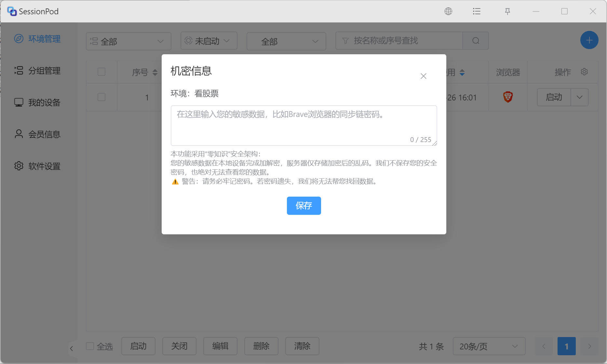
Task: Close the 机密信息 dialog
Action: [423, 76]
